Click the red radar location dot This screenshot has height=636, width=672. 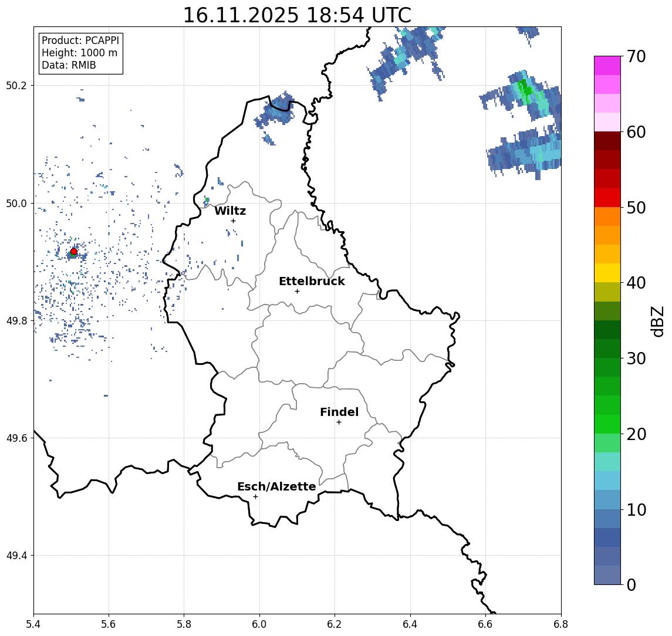coord(74,252)
